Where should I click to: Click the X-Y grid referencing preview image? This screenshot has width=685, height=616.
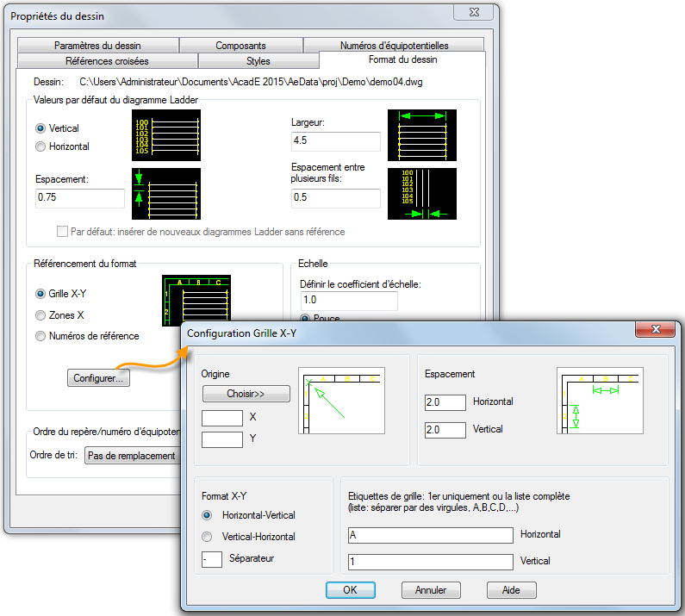pos(196,300)
